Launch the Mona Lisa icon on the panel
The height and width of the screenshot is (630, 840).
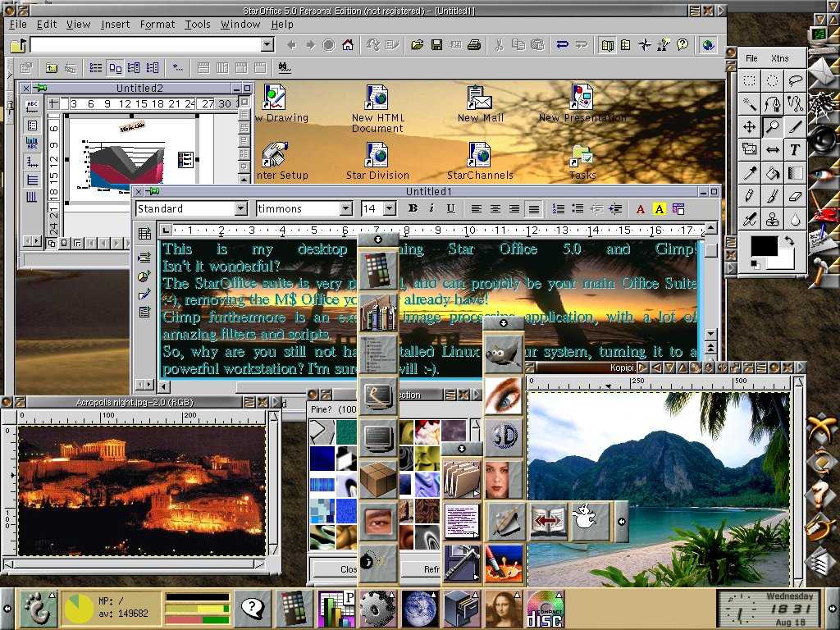click(504, 609)
